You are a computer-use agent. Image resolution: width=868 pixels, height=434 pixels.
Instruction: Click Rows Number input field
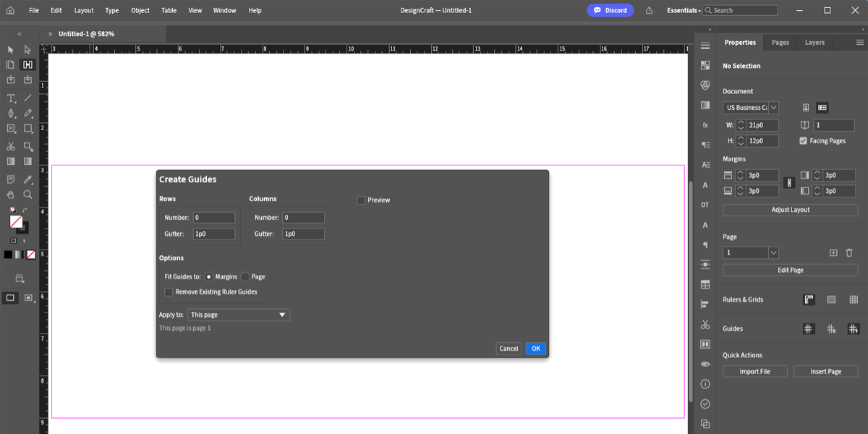213,218
